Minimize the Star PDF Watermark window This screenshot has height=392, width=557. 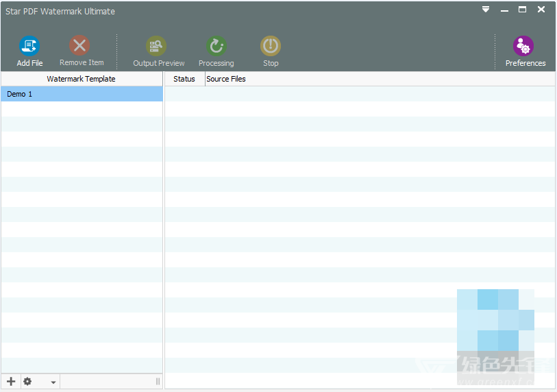pyautogui.click(x=504, y=10)
